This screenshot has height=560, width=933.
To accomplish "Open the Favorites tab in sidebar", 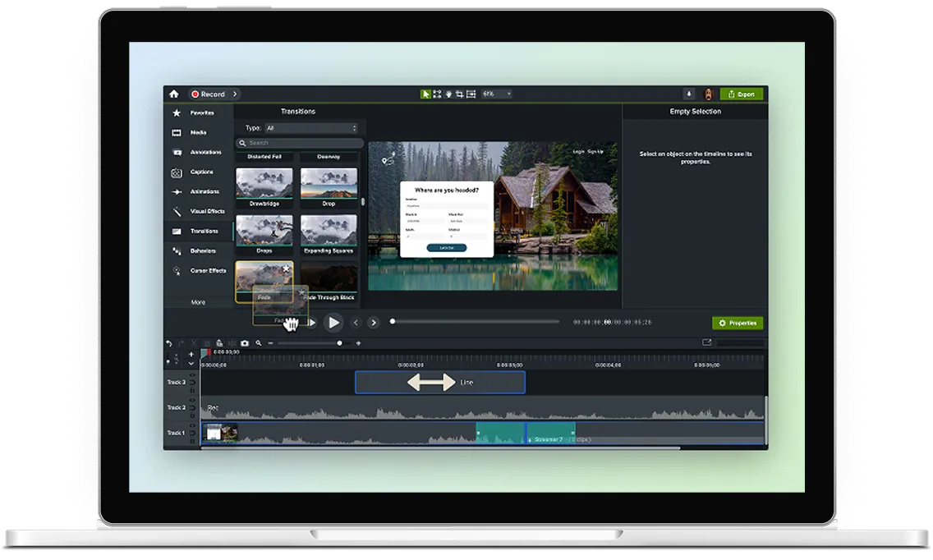I will [x=199, y=112].
